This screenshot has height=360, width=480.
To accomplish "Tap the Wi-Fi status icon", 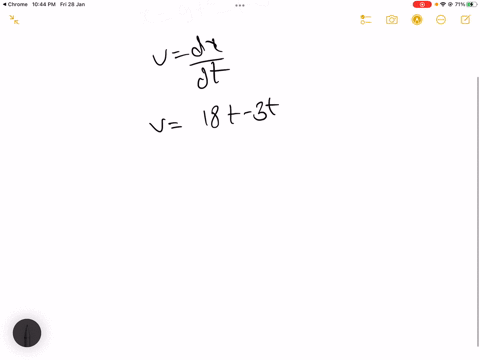I will click(x=443, y=4).
